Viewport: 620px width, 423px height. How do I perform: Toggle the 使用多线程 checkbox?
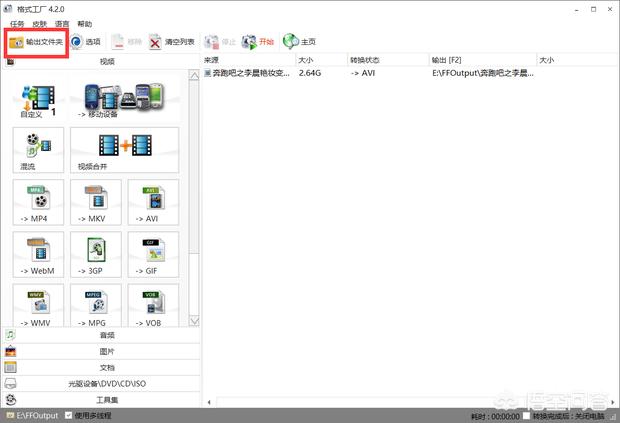tap(68, 415)
